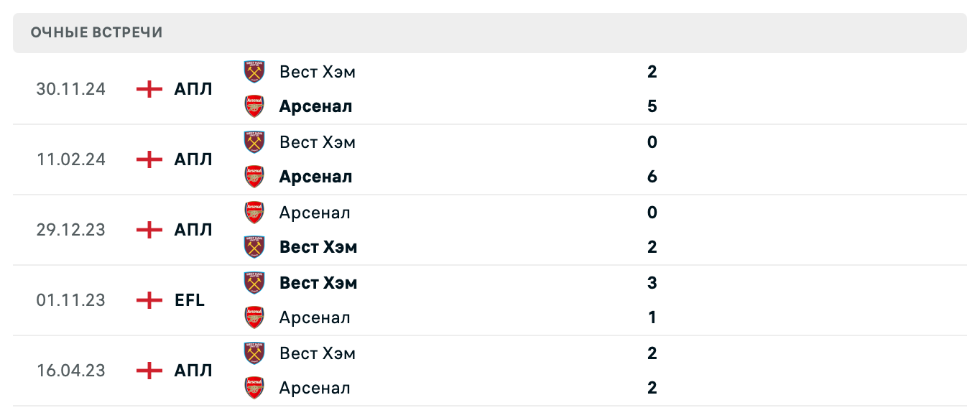Select the Вест Хэм name in the 16.04.23 match

pyautogui.click(x=317, y=353)
